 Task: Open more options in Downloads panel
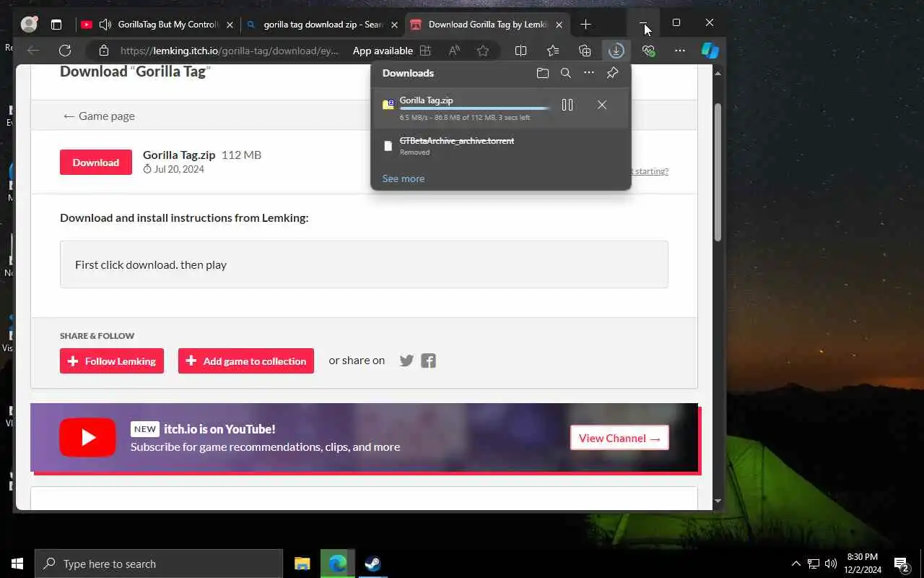589,73
